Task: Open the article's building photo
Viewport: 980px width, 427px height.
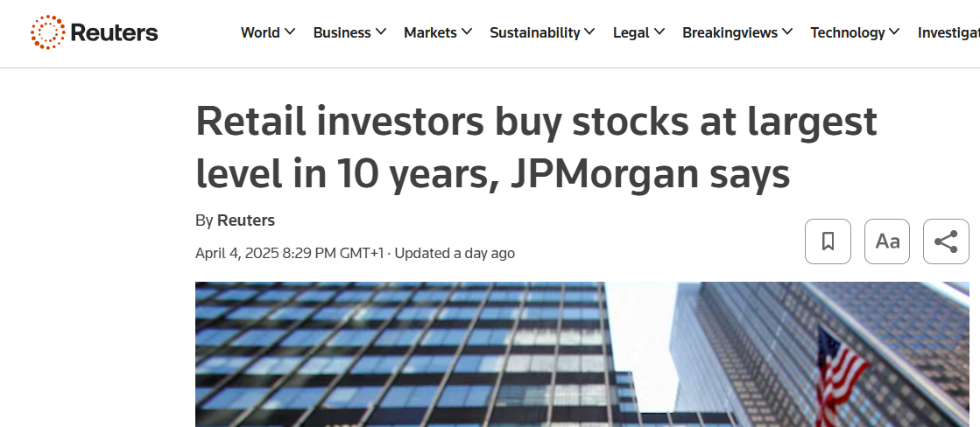Action: coord(582,354)
